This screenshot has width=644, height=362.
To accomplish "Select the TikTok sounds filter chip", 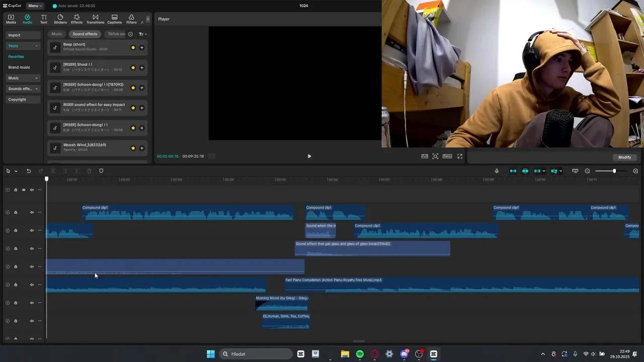I will 116,34.
